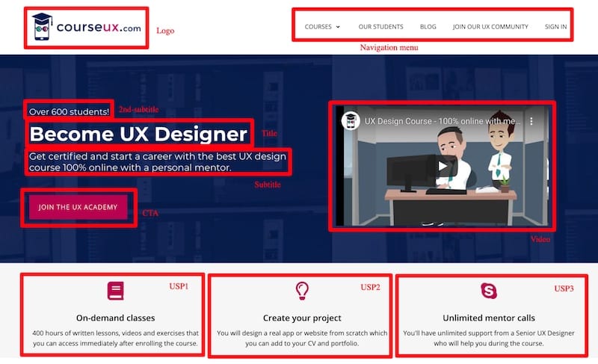
Task: Click the book icon for on-demand classes
Action: [x=116, y=291]
